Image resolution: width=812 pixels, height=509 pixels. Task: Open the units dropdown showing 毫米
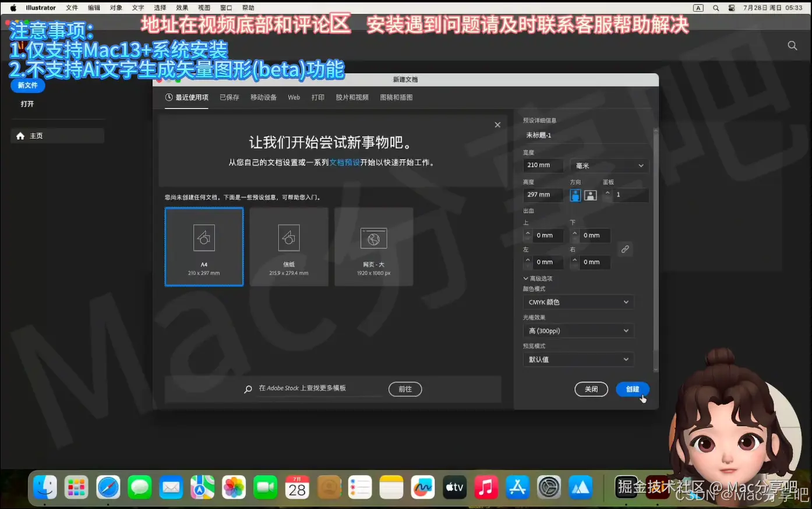point(609,165)
